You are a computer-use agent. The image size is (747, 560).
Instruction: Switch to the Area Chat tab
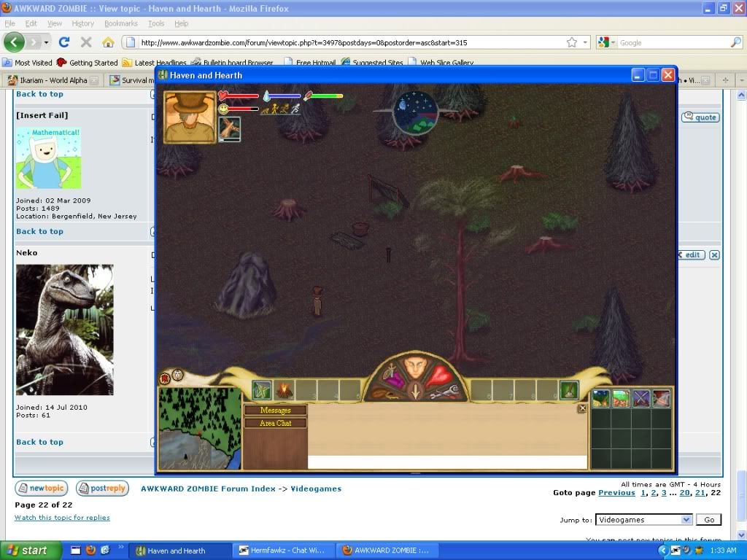275,423
